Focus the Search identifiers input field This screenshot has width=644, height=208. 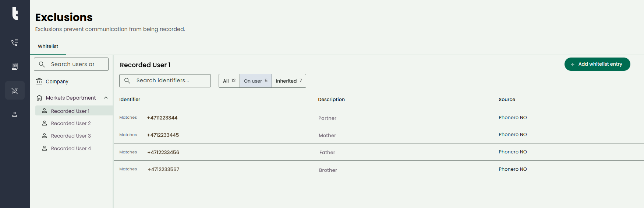165,80
